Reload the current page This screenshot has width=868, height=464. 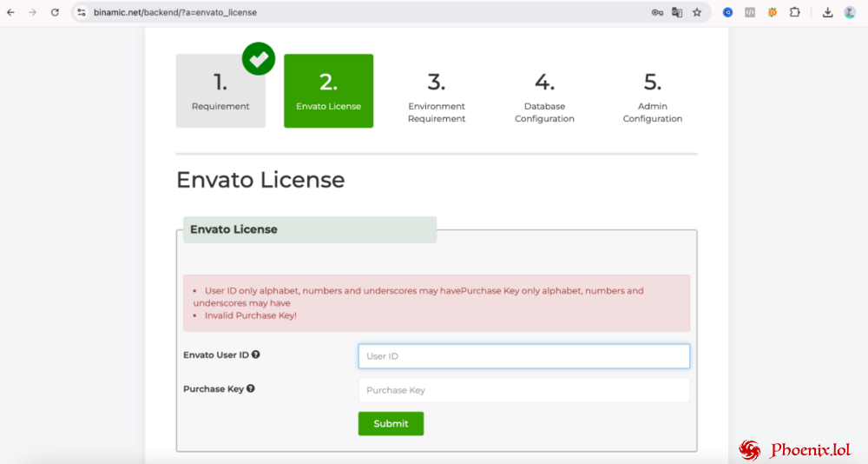55,12
